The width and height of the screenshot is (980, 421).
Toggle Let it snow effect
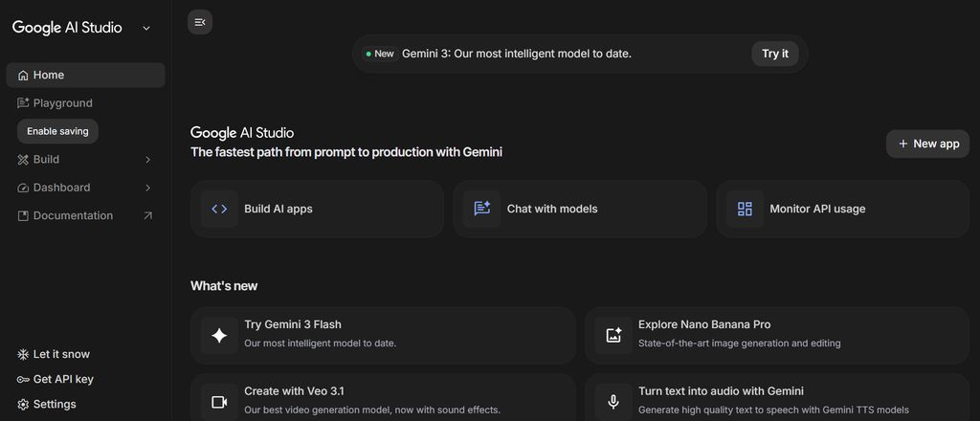point(85,354)
